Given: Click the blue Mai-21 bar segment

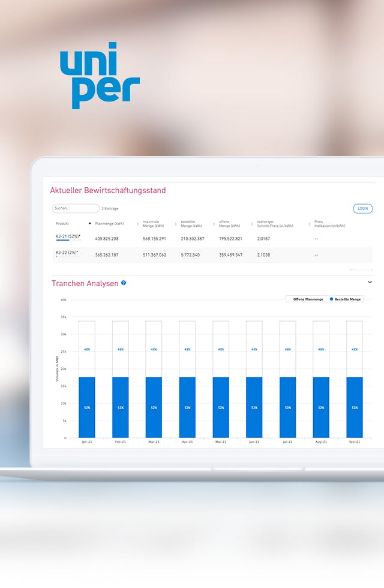Looking at the screenshot, I should [x=221, y=407].
